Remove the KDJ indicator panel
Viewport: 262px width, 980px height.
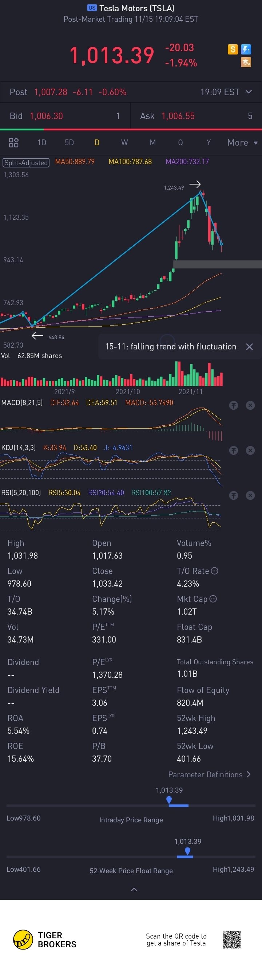point(250,450)
